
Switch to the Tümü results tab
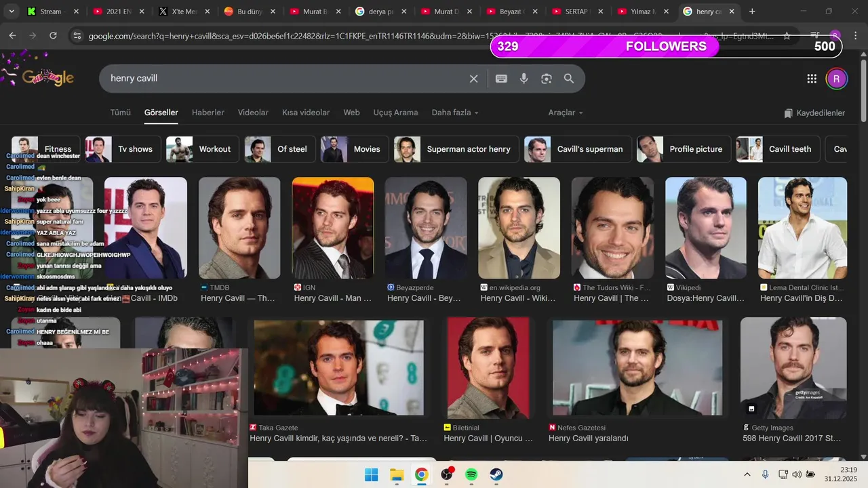click(x=120, y=113)
